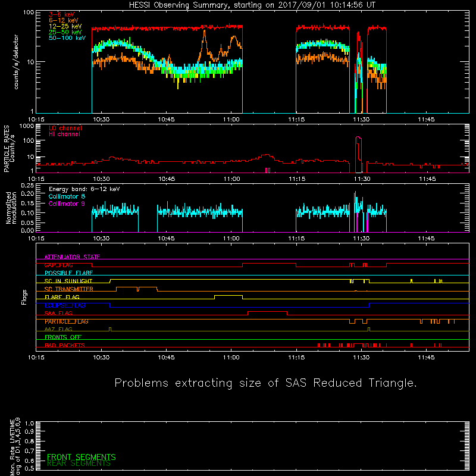Select the Collimator 8 legend entry
This screenshot has height=476, width=476.
point(67,196)
